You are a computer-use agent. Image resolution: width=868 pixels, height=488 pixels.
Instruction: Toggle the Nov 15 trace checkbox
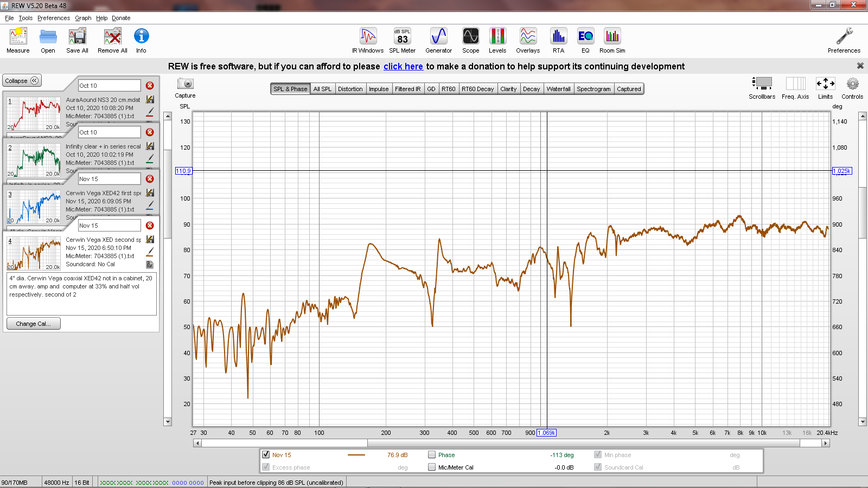coord(266,455)
